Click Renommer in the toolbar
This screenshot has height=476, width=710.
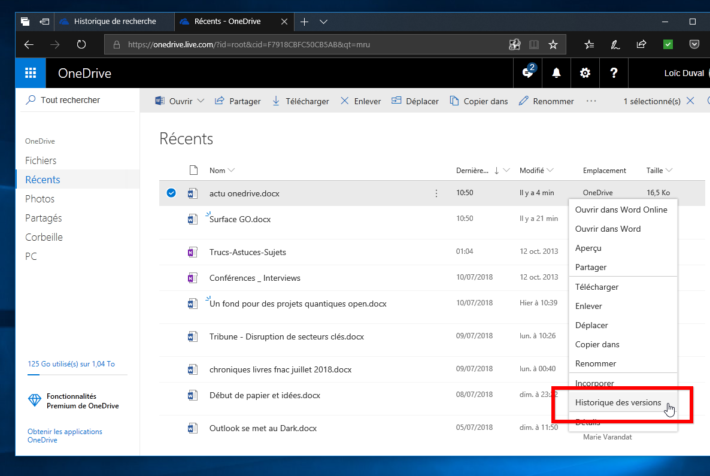click(547, 101)
